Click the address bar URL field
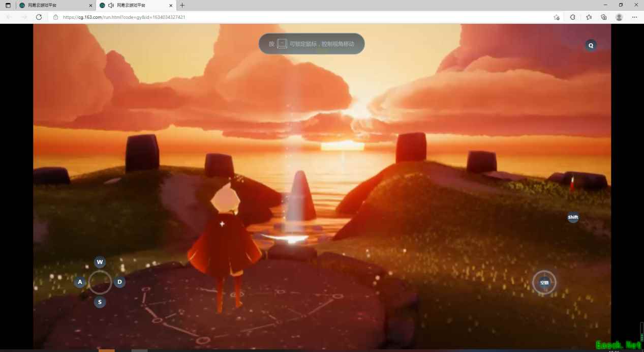Image resolution: width=644 pixels, height=352 pixels. tap(305, 17)
